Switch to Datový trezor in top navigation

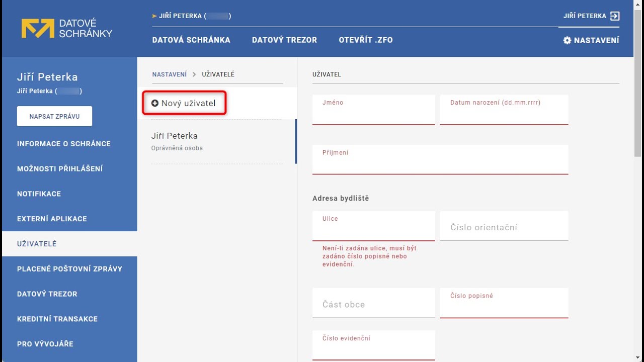[284, 40]
